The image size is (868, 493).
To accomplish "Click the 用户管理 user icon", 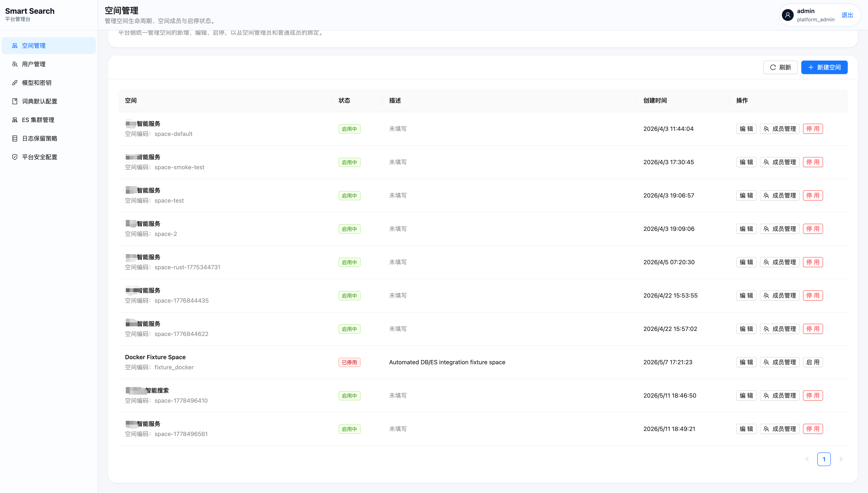I will coord(15,64).
